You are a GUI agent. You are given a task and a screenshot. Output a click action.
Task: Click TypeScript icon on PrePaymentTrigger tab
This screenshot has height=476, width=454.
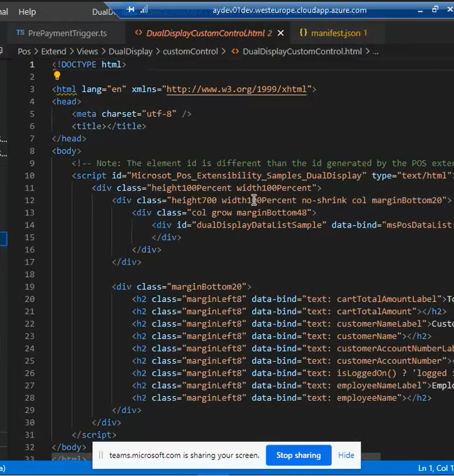pyautogui.click(x=21, y=32)
